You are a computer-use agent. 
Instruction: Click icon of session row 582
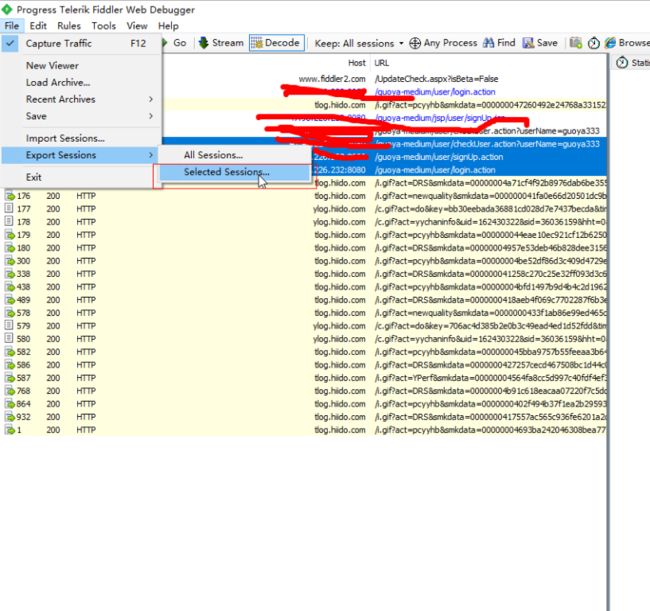(x=9, y=352)
